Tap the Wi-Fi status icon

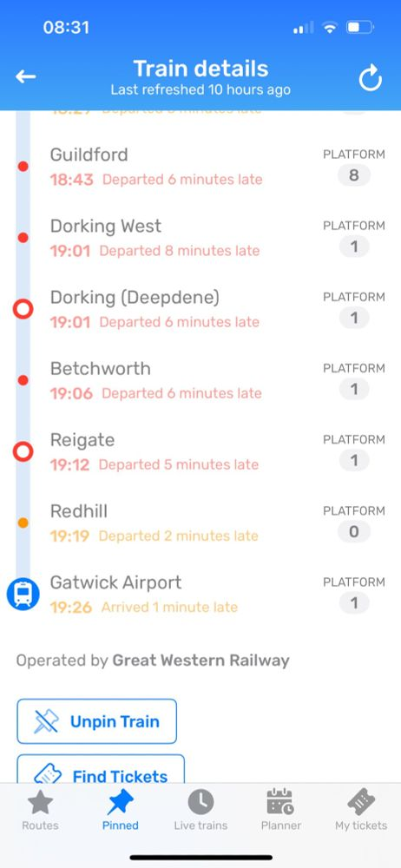(330, 27)
